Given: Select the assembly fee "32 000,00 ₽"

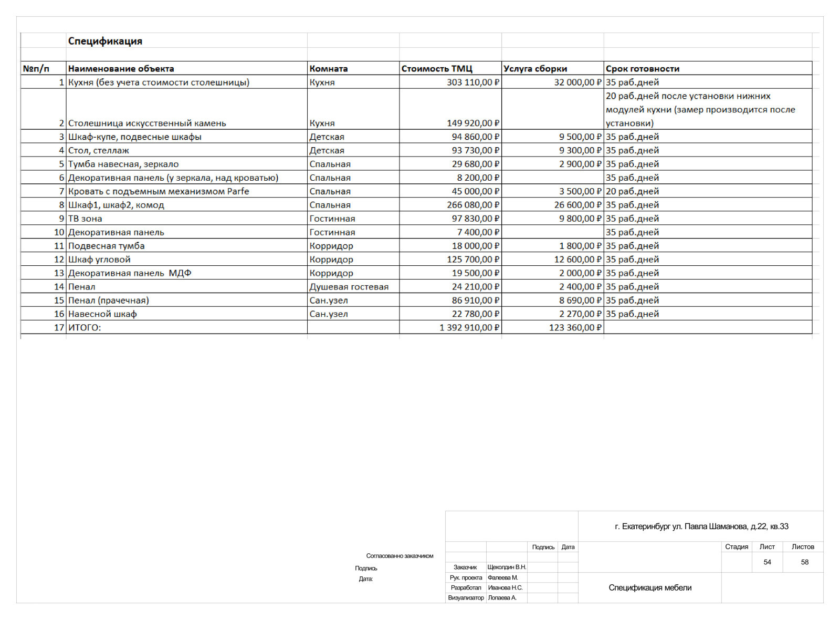Looking at the screenshot, I should (x=578, y=82).
